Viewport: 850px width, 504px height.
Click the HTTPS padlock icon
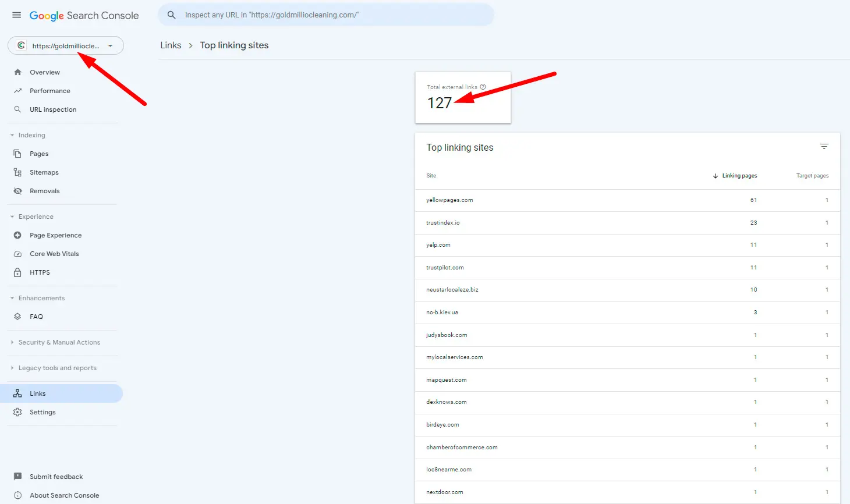pos(17,272)
